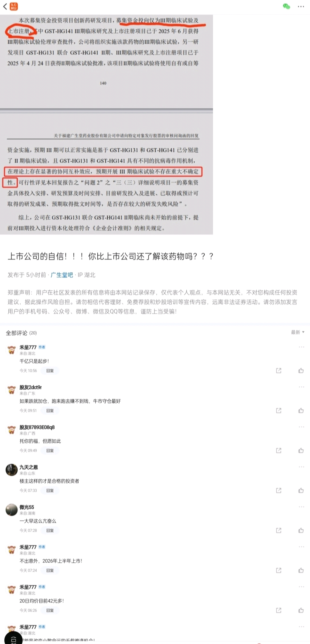Reply to 股友87893E08q8's comment
The width and height of the screenshot is (310, 644).
coord(50,451)
